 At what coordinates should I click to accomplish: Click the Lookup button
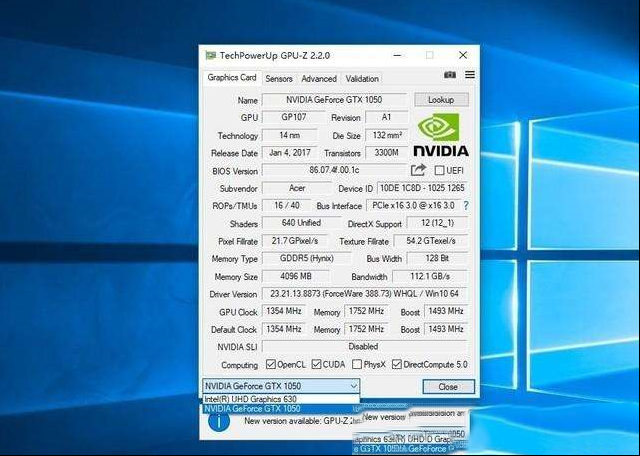click(441, 100)
